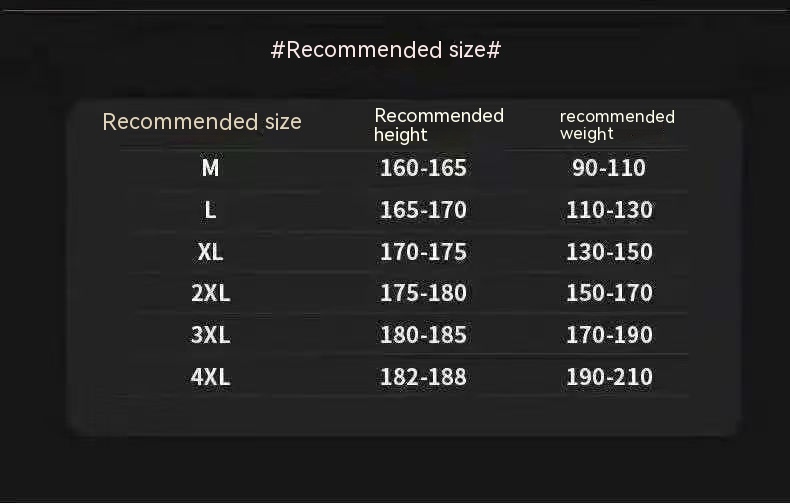Click the golden "Recommended size" column header
Viewport: 790px width, 504px height.
202,122
